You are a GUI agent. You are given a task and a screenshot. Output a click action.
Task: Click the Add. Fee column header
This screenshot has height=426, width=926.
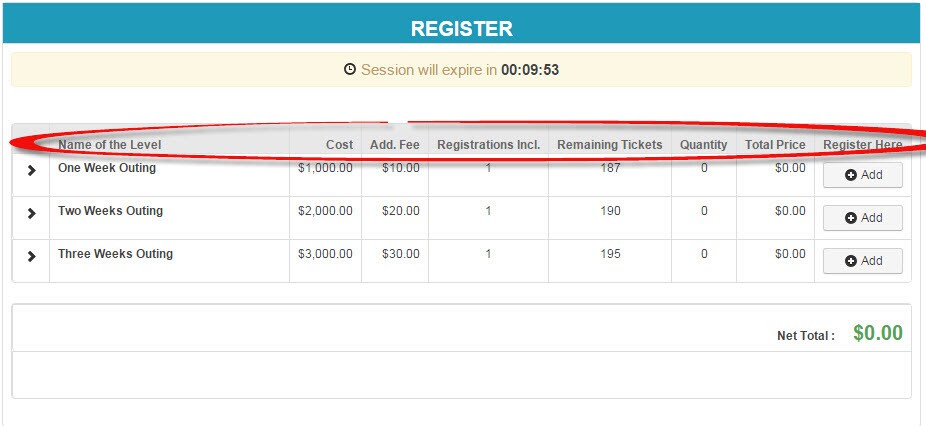pos(394,144)
